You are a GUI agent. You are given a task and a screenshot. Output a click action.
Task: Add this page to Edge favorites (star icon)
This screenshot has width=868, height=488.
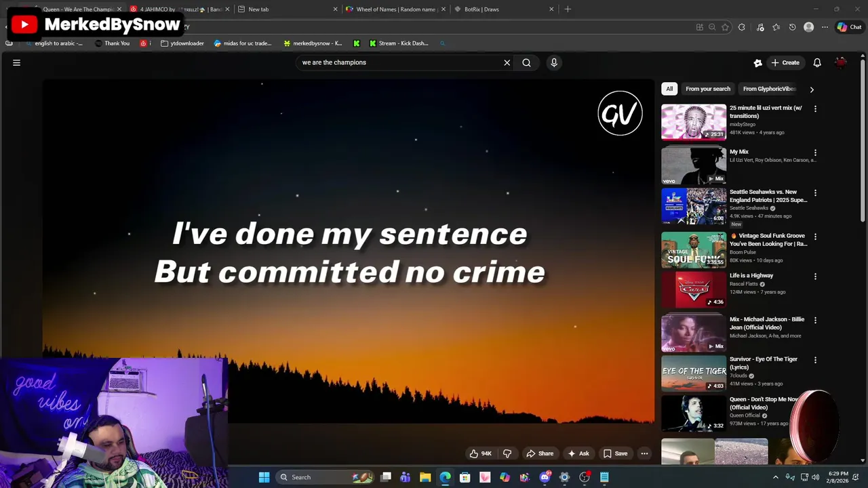tap(725, 27)
